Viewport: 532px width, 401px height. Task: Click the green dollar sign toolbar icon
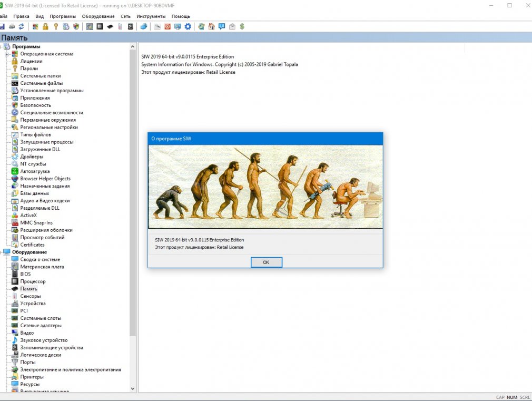pos(242,26)
